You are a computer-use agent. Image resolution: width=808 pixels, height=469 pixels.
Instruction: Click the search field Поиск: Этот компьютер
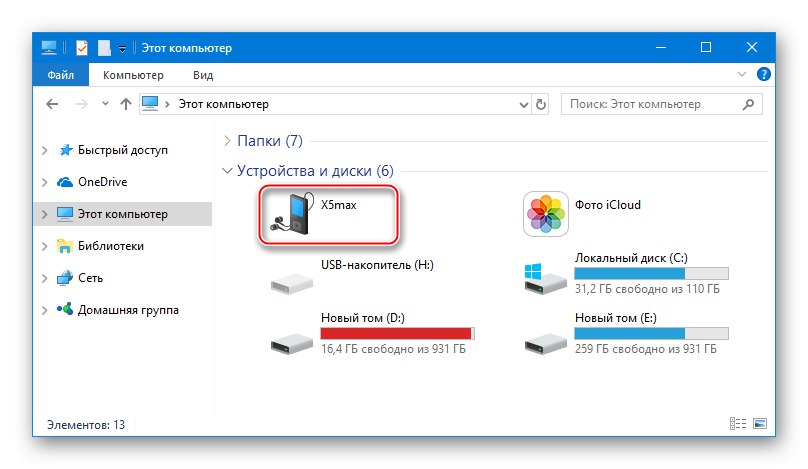(661, 104)
